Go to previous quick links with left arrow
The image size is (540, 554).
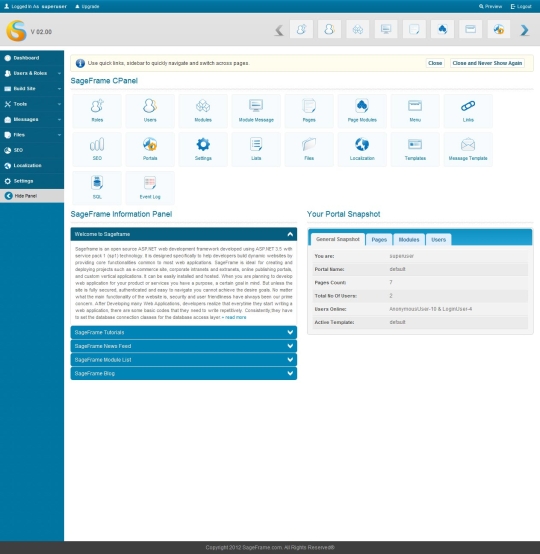pyautogui.click(x=279, y=30)
